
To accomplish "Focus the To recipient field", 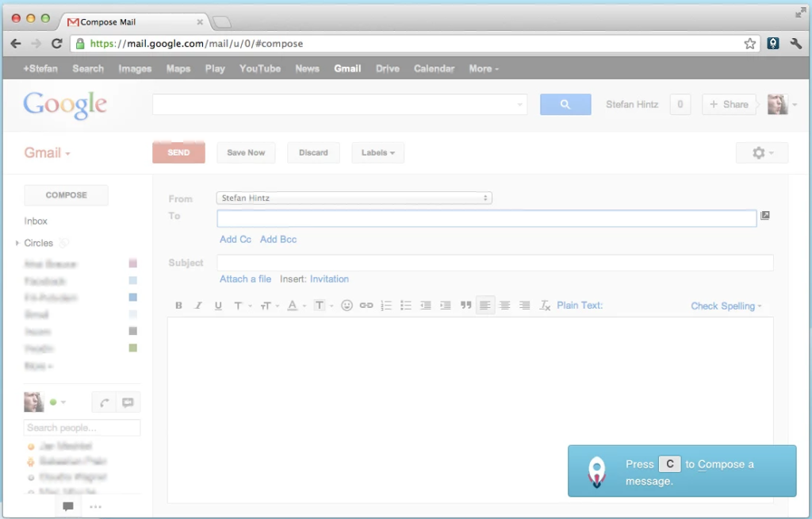I will 487,218.
